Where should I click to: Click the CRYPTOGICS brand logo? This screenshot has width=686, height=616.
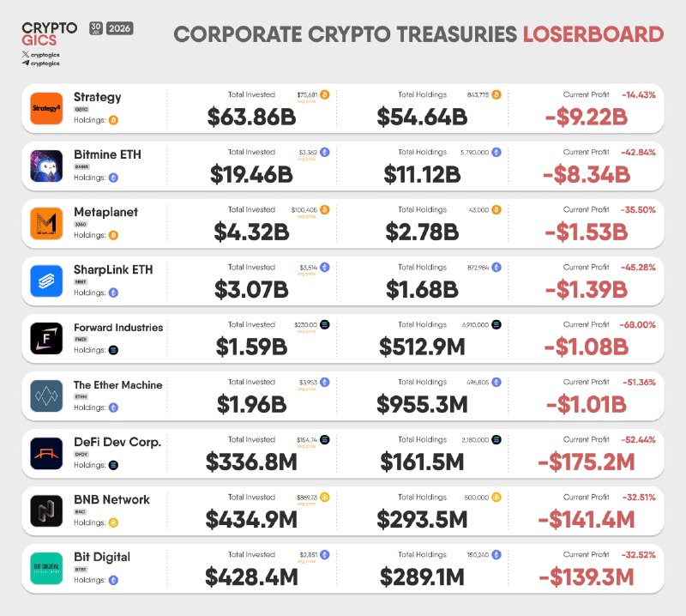tap(50, 34)
